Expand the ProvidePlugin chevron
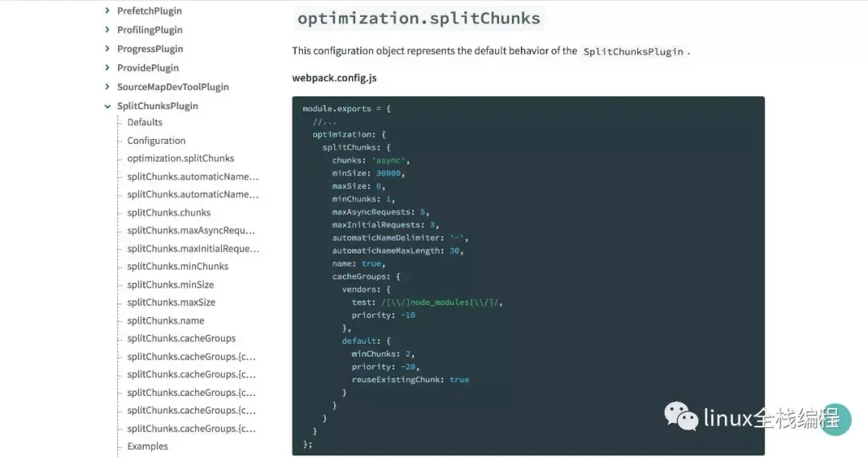The height and width of the screenshot is (457, 868). (x=107, y=67)
